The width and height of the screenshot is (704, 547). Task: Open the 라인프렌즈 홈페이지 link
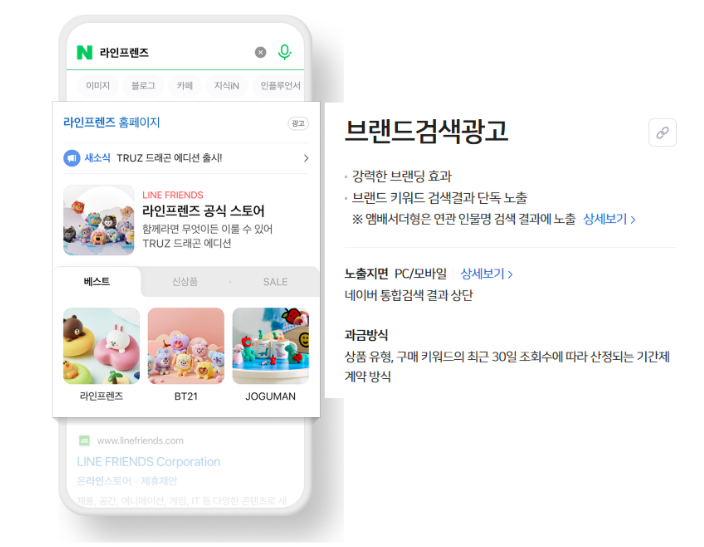click(x=111, y=122)
